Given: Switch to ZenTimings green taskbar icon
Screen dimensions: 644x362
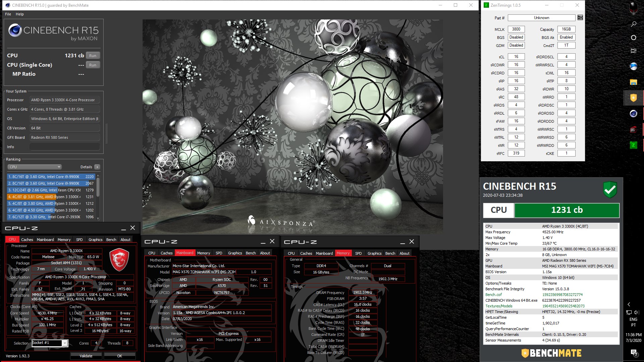Looking at the screenshot, I should [x=633, y=145].
